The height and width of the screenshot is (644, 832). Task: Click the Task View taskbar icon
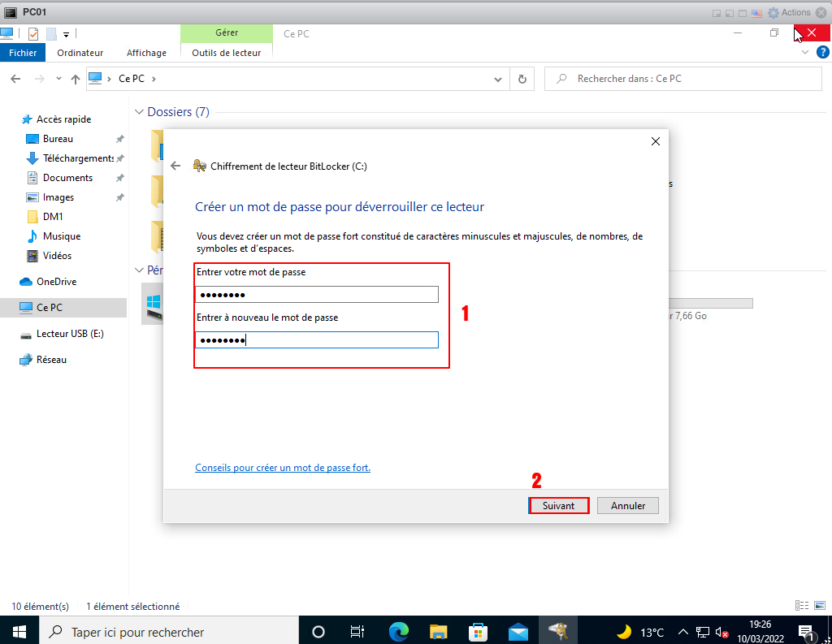click(357, 631)
